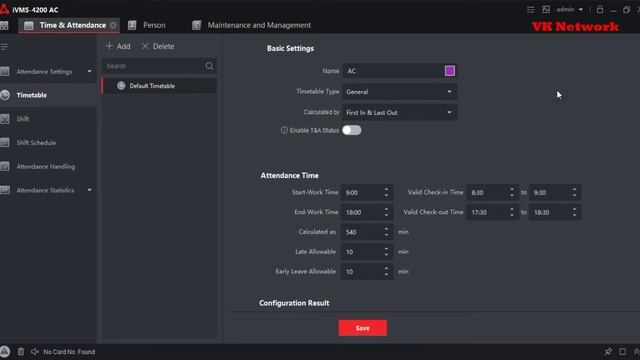640x360 pixels.
Task: Open the task list icon in title bar
Action: [x=530, y=9]
